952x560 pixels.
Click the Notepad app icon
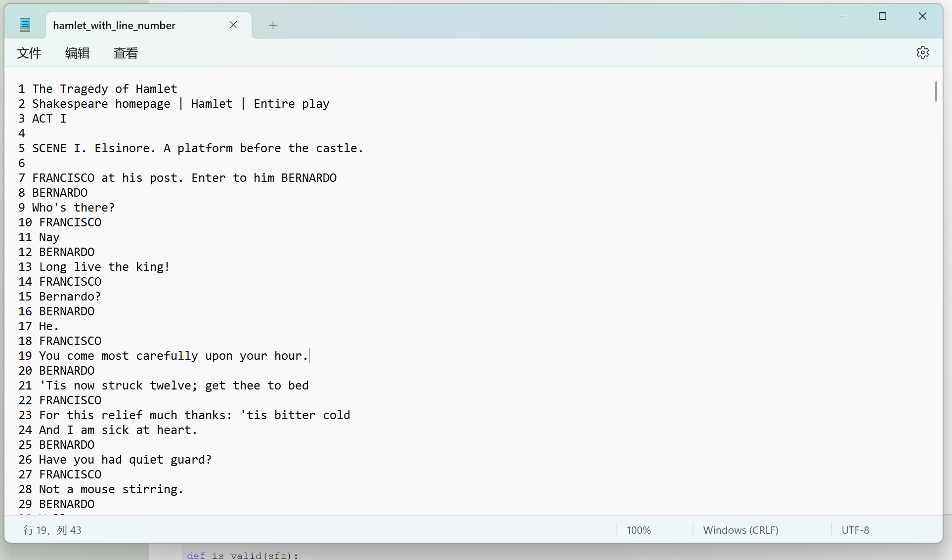click(x=25, y=24)
